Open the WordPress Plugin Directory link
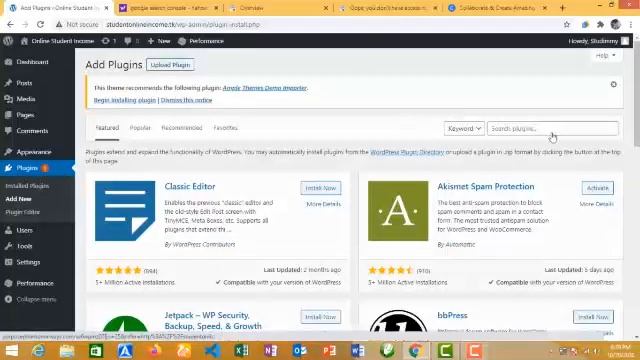640x360 pixels. click(x=407, y=152)
